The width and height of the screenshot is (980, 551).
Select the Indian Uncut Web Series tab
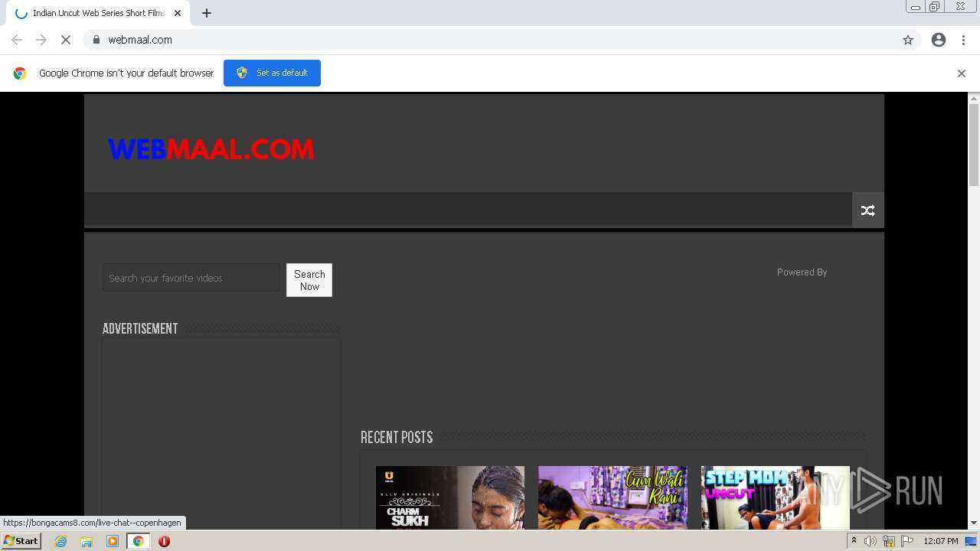coord(98,13)
